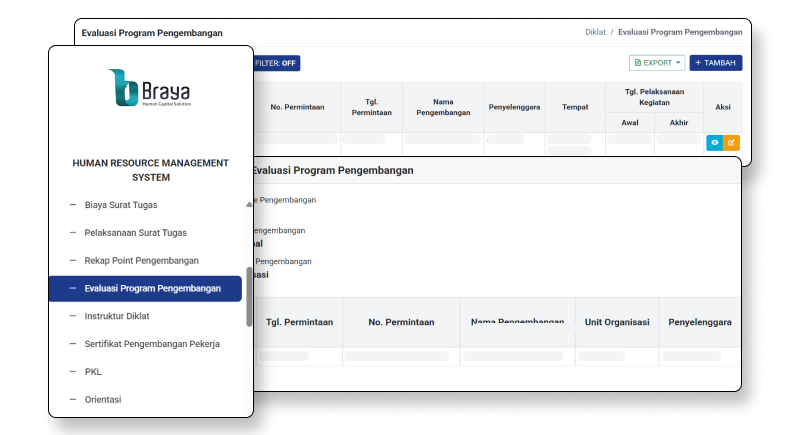Click the Tempat column header
Image resolution: width=800 pixels, height=435 pixels.
coord(575,107)
